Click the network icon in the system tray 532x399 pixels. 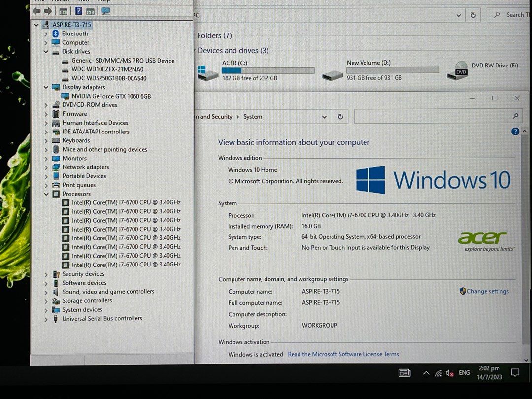(438, 373)
